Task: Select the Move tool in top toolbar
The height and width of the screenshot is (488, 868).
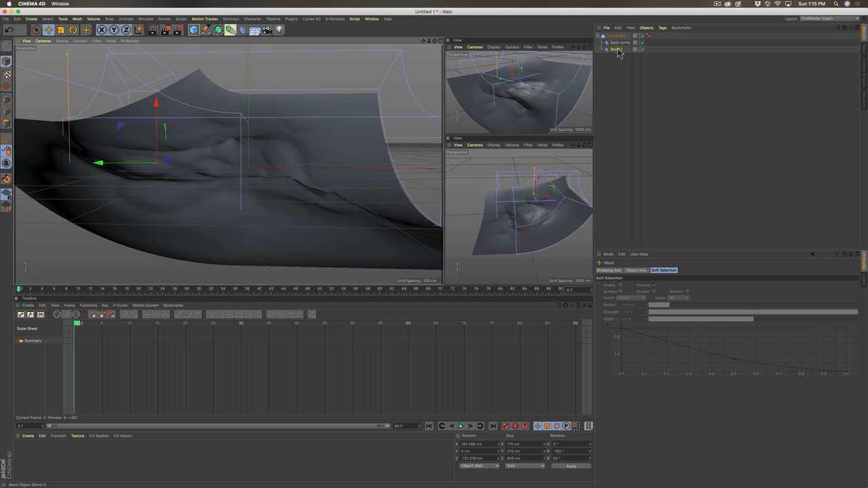Action: coord(49,30)
